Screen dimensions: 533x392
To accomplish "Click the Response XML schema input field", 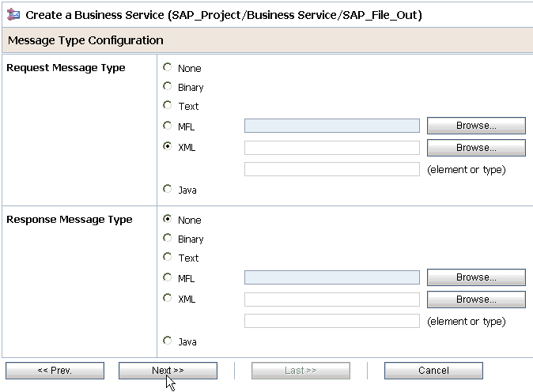I will (x=332, y=300).
